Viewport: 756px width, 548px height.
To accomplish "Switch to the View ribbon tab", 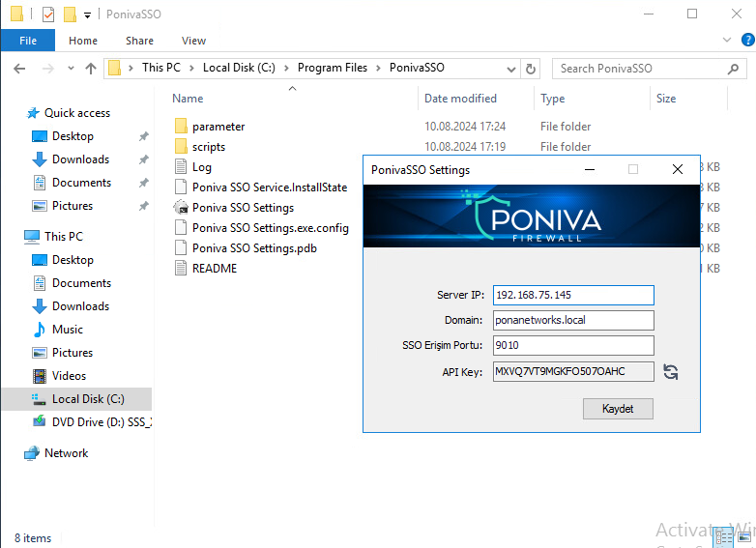I will click(193, 41).
